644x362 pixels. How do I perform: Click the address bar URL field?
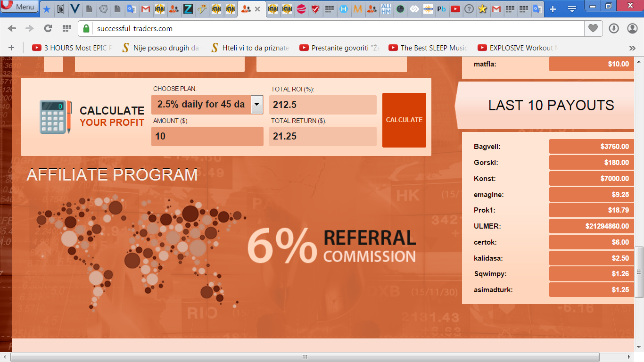pyautogui.click(x=330, y=29)
